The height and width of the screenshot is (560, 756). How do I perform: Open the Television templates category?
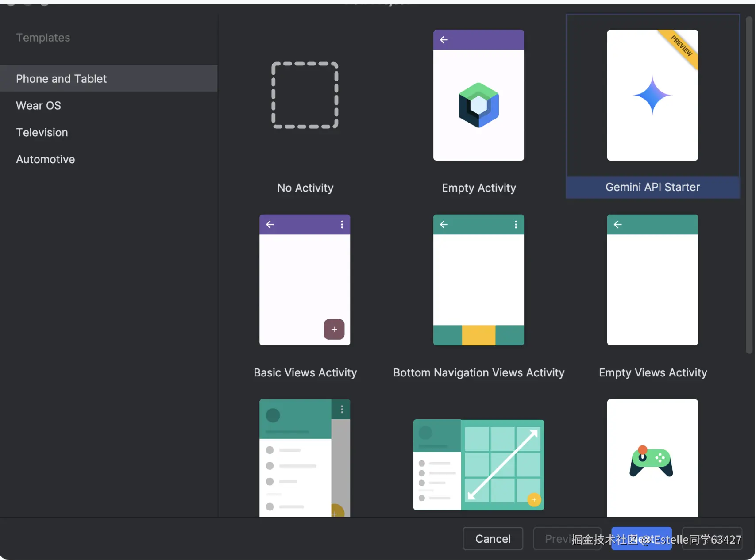click(108, 133)
